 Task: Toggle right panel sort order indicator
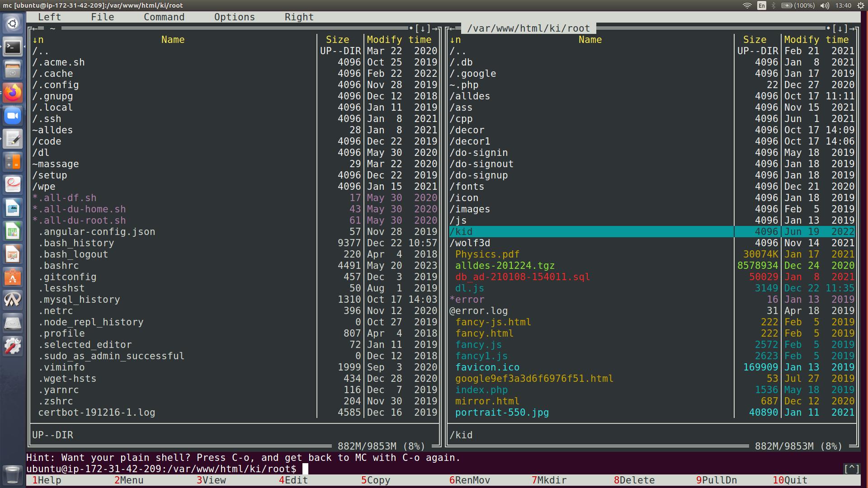tap(455, 40)
